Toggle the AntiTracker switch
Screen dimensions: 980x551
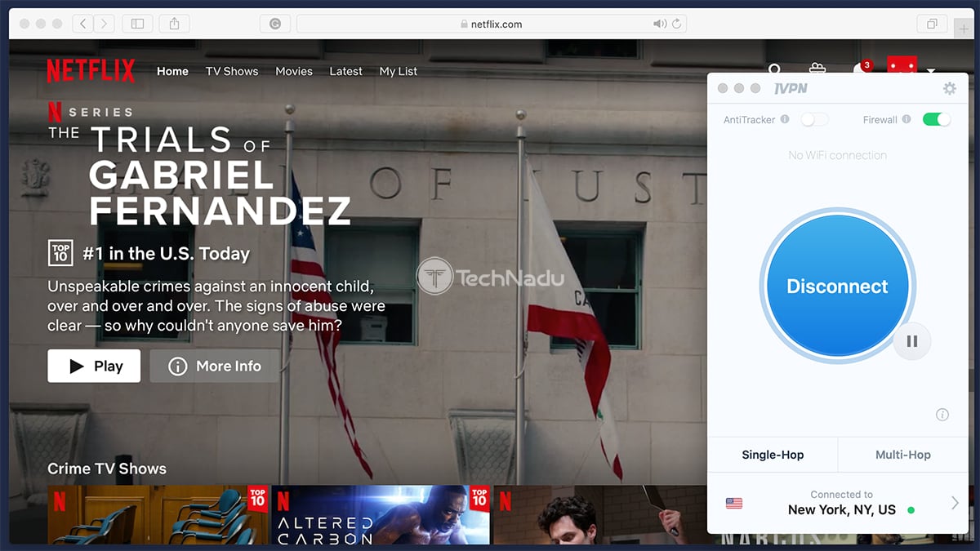pos(814,120)
